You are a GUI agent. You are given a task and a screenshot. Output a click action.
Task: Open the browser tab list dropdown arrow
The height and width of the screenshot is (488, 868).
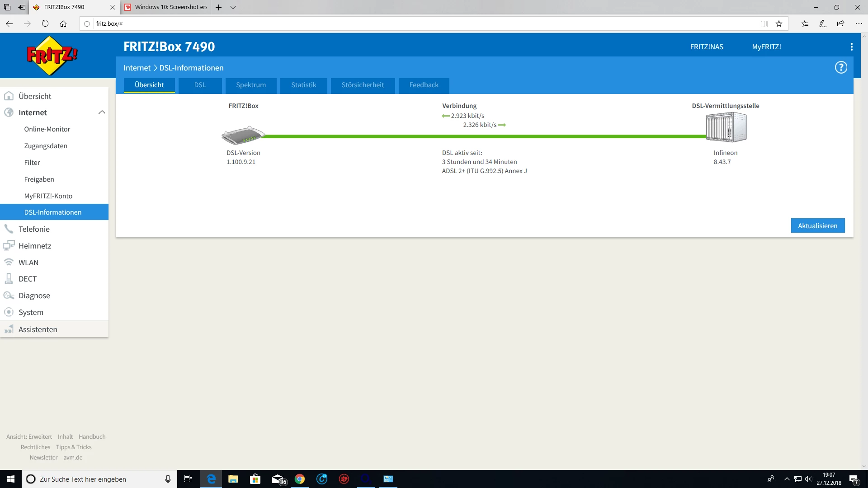click(233, 7)
